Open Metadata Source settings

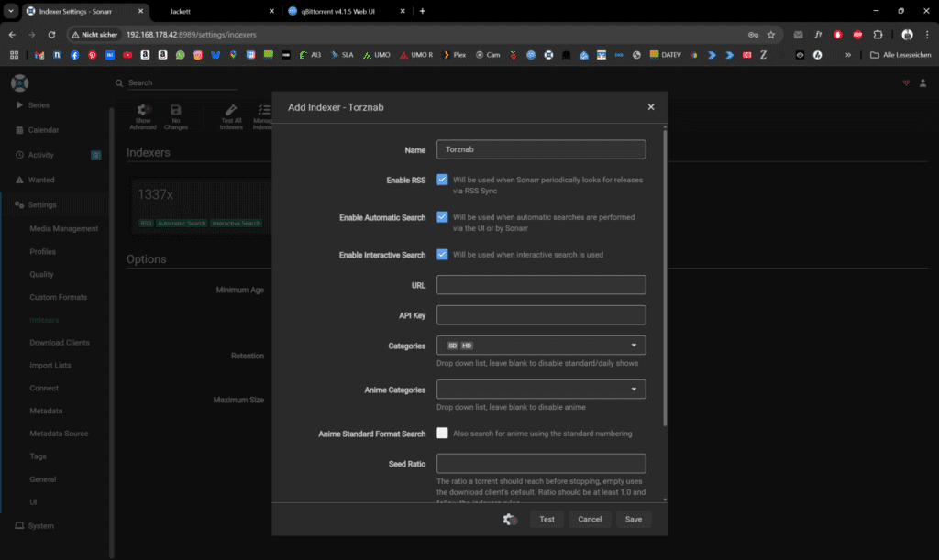click(59, 434)
